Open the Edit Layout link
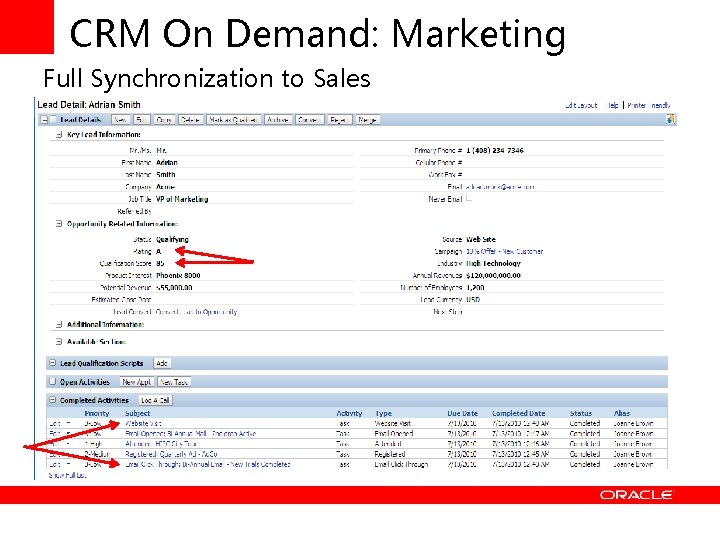The width and height of the screenshot is (720, 540). (581, 105)
